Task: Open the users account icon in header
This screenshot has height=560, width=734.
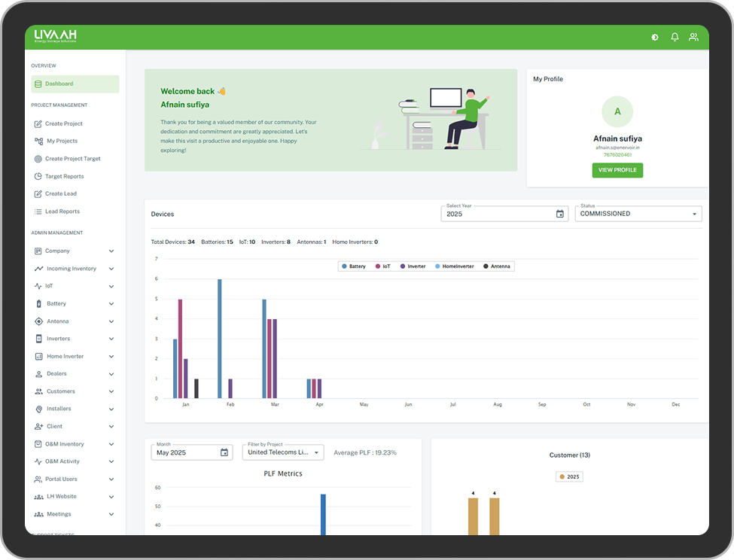Action: click(694, 37)
